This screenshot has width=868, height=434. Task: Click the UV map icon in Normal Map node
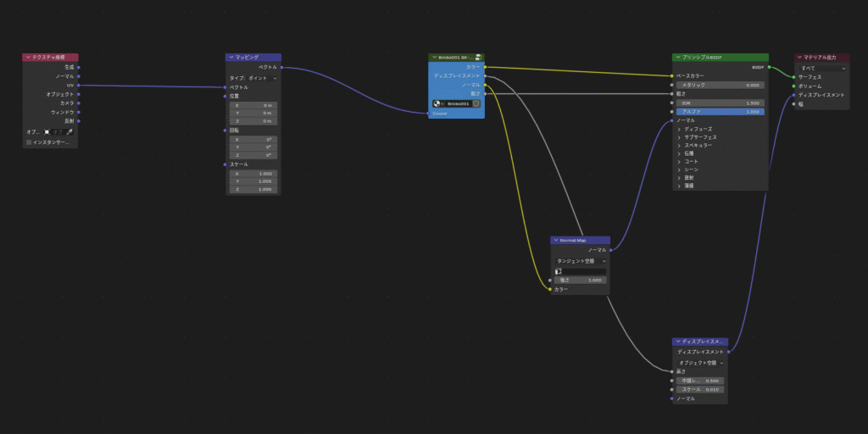coord(559,271)
